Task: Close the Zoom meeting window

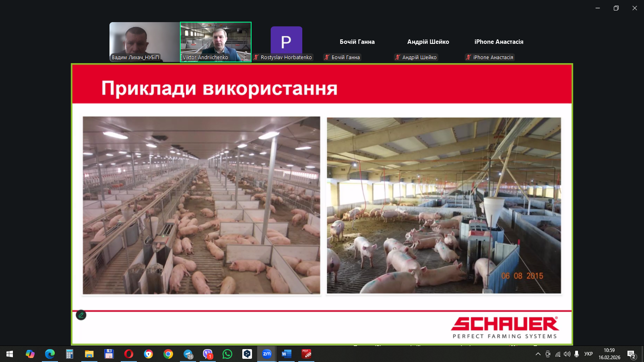Action: 635,8
